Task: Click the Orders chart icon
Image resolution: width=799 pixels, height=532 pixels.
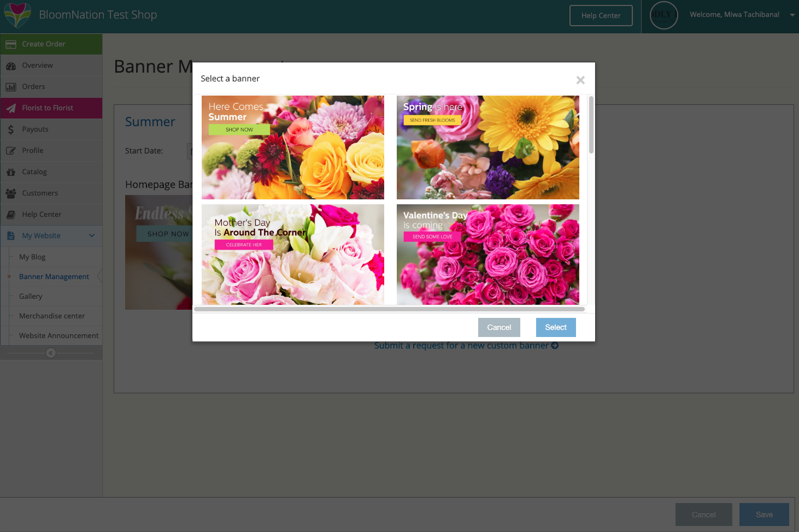Action: pos(11,87)
